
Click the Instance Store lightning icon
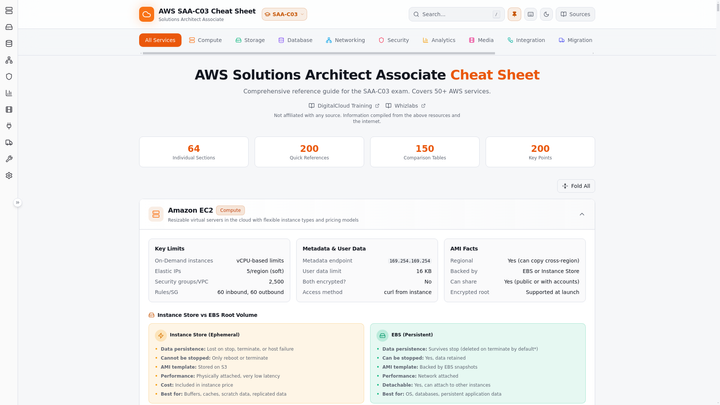161,335
